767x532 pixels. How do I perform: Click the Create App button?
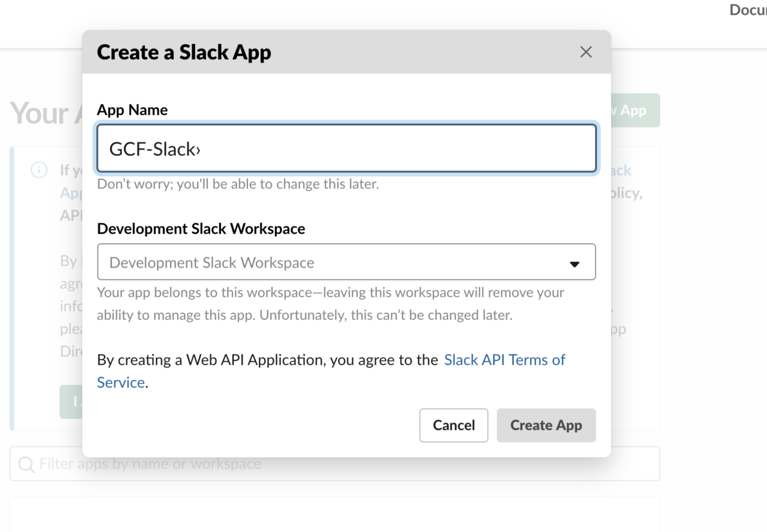tap(546, 425)
